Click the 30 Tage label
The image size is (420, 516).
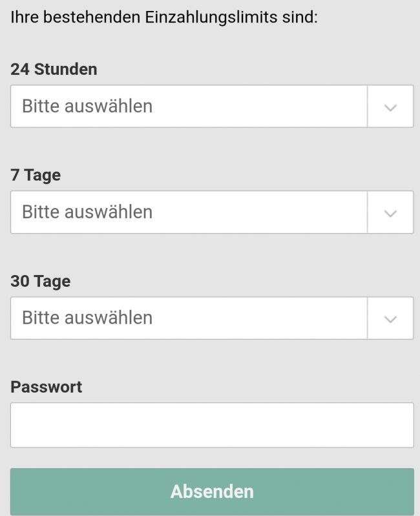[40, 281]
